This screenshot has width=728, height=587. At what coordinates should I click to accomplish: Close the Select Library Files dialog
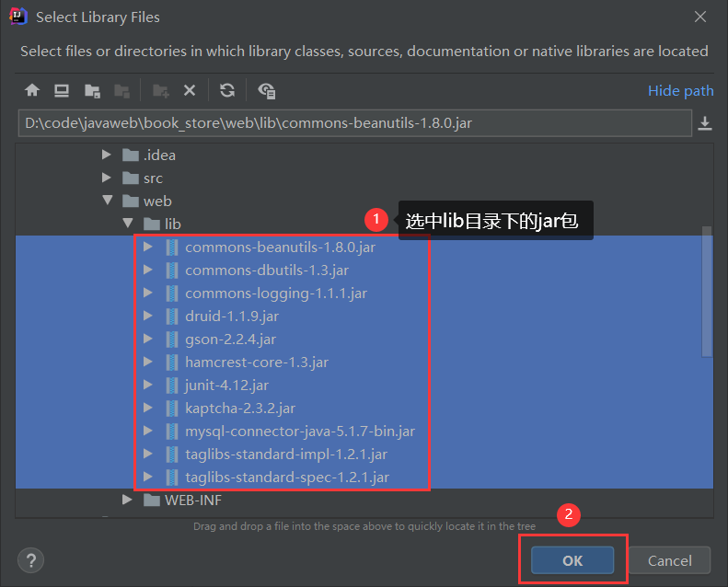point(700,17)
